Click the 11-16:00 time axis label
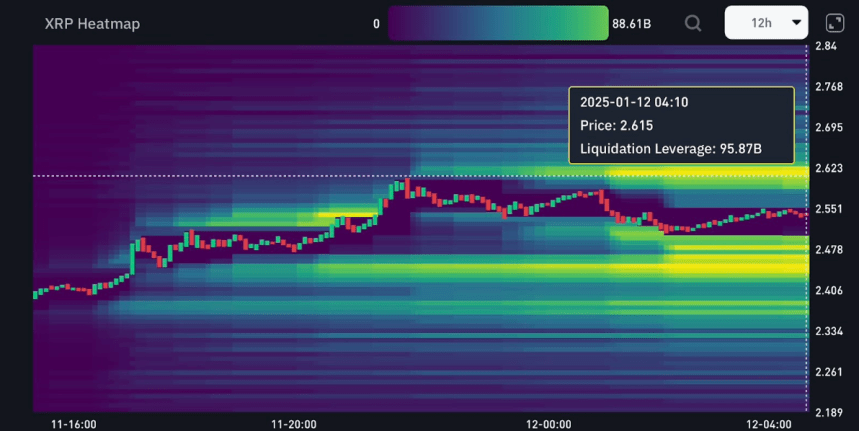The image size is (859, 431). tap(74, 424)
